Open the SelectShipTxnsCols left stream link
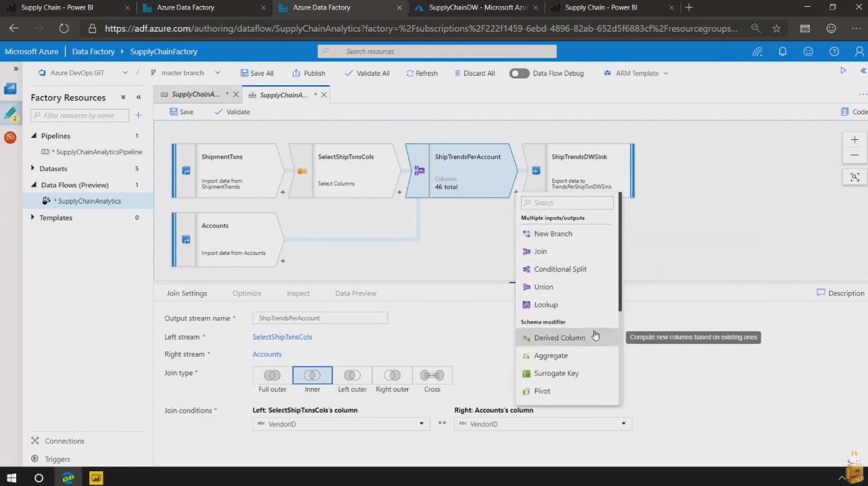 point(282,337)
